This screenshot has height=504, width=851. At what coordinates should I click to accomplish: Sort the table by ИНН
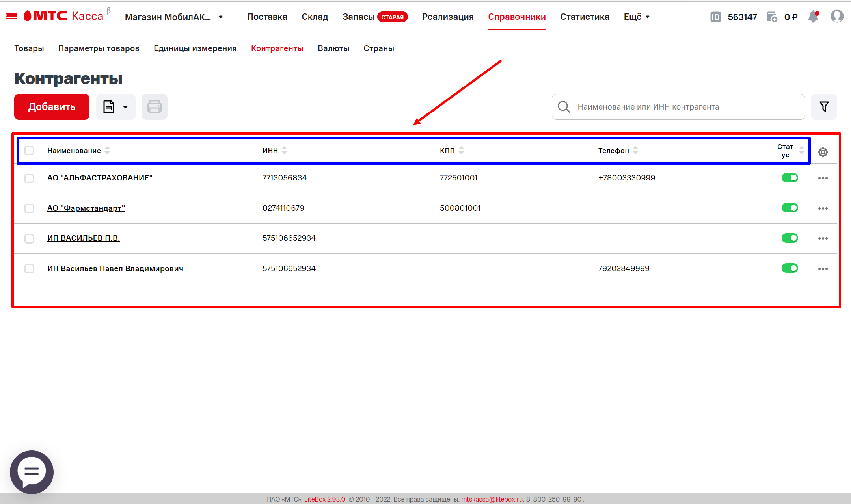[x=285, y=151]
